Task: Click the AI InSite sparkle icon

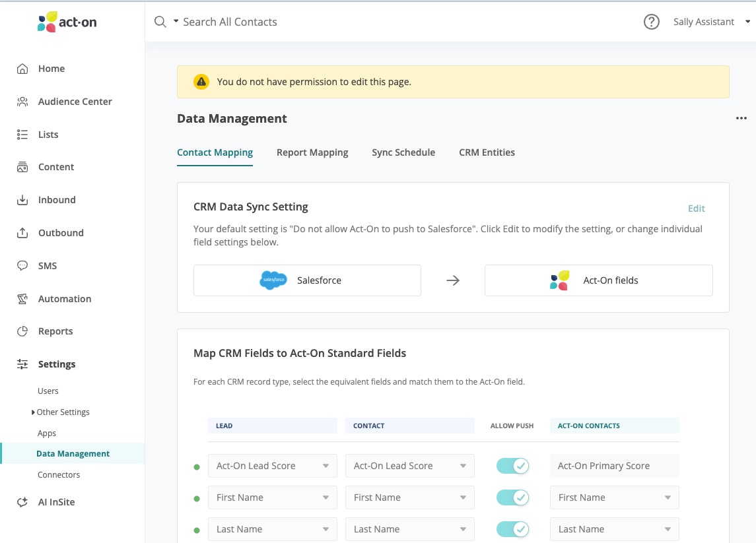Action: (x=22, y=502)
